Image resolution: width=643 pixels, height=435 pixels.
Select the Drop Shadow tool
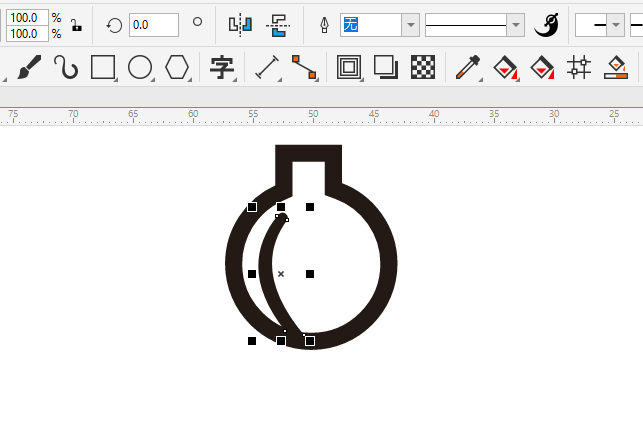[385, 67]
